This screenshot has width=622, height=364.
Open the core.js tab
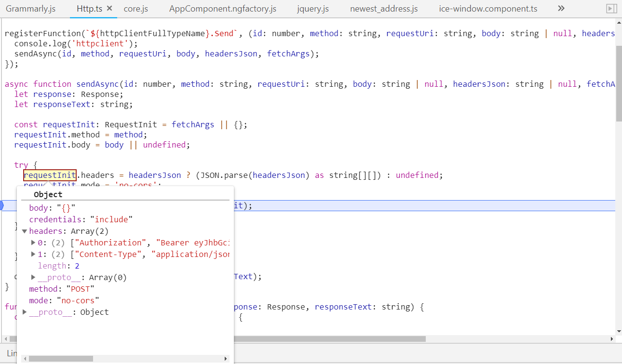click(137, 8)
